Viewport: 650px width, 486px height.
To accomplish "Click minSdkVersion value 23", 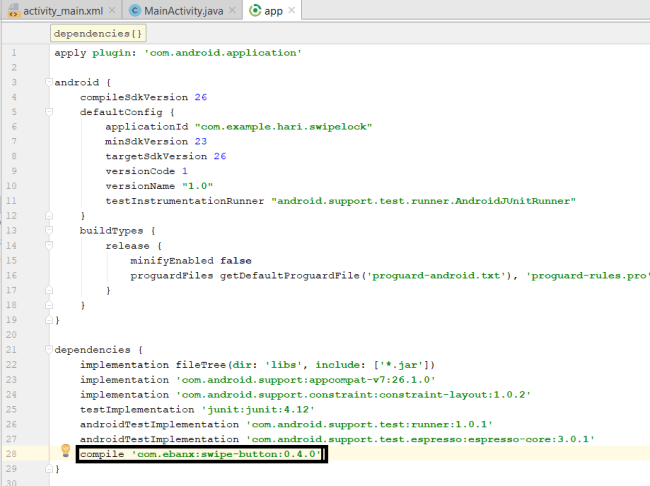I will (x=201, y=141).
